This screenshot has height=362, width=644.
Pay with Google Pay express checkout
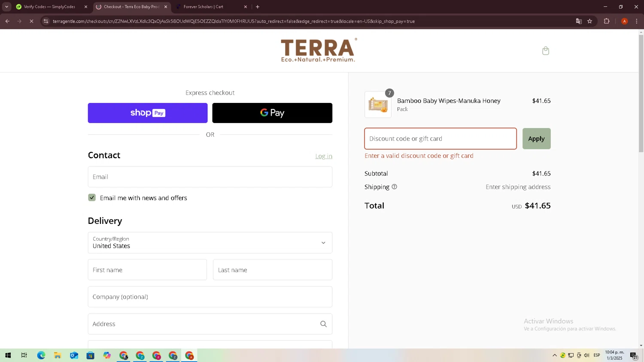pyautogui.click(x=272, y=113)
